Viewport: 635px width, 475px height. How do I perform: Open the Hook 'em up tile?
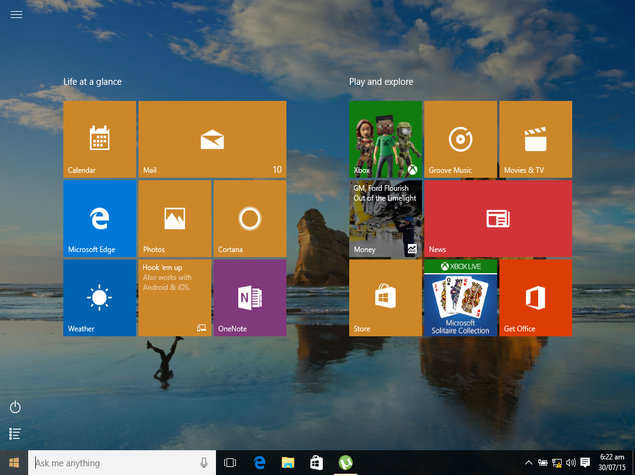tap(175, 298)
